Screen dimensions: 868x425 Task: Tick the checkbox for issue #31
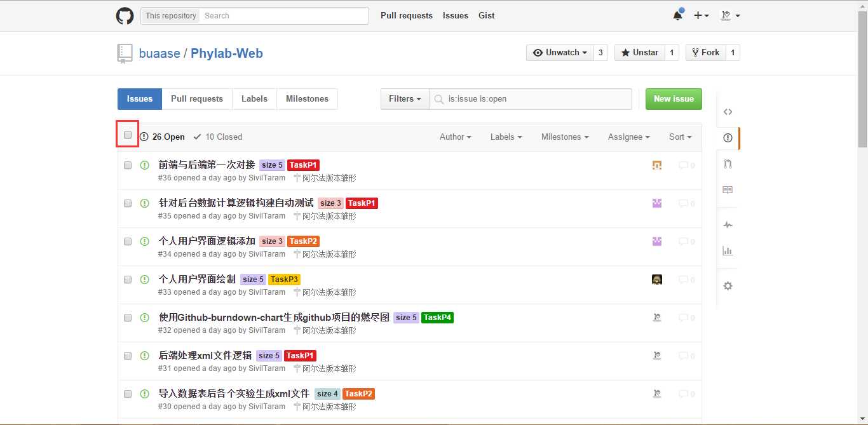pyautogui.click(x=128, y=356)
